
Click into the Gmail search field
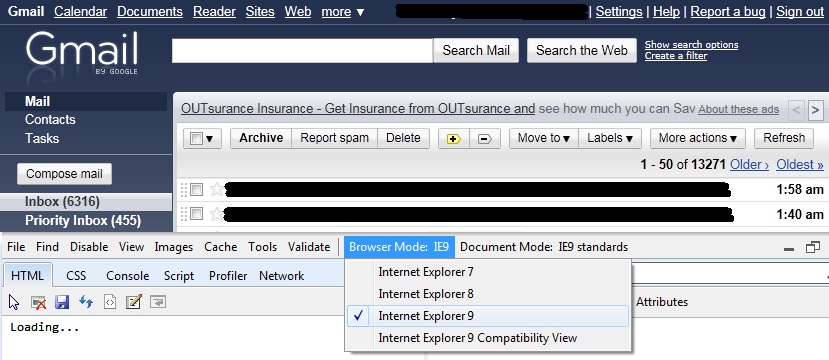302,51
